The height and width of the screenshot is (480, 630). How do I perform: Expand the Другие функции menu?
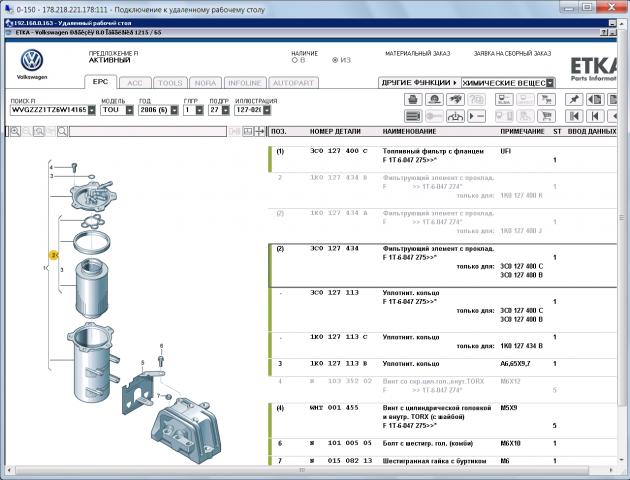(419, 83)
